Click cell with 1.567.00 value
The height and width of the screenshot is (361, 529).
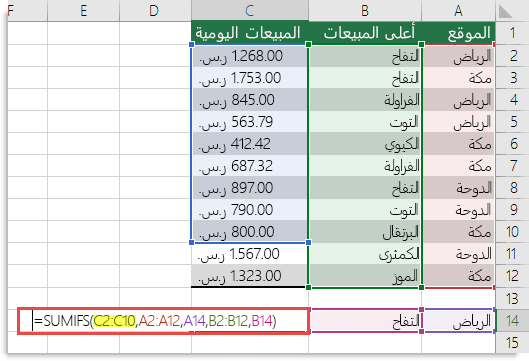click(250, 254)
